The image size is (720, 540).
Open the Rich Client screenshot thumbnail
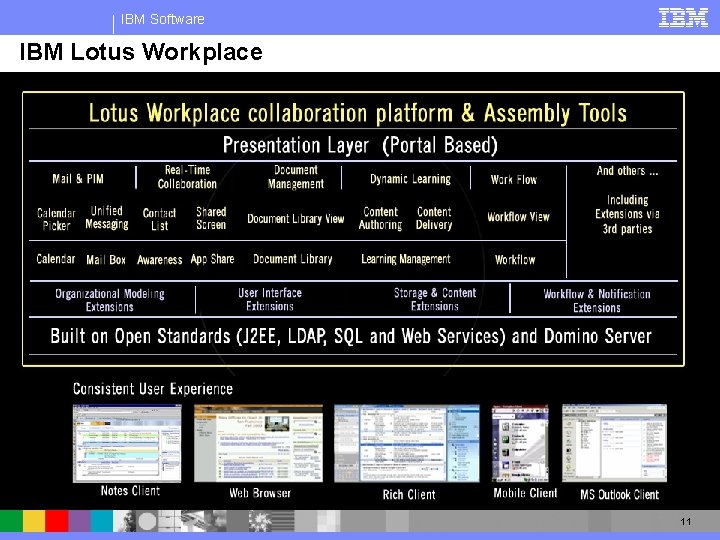pos(407,443)
